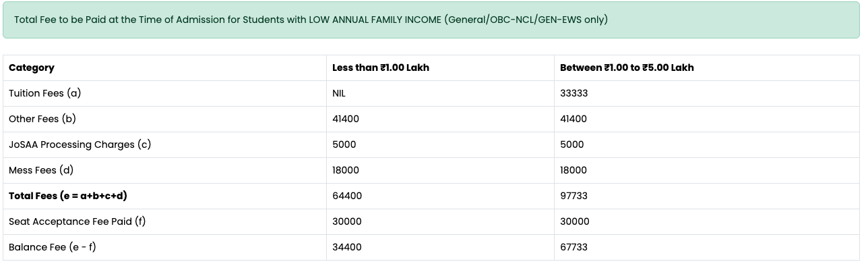868x266 pixels.
Task: Click the Total Fees (e = a+b+c+d) label
Action: [68, 196]
